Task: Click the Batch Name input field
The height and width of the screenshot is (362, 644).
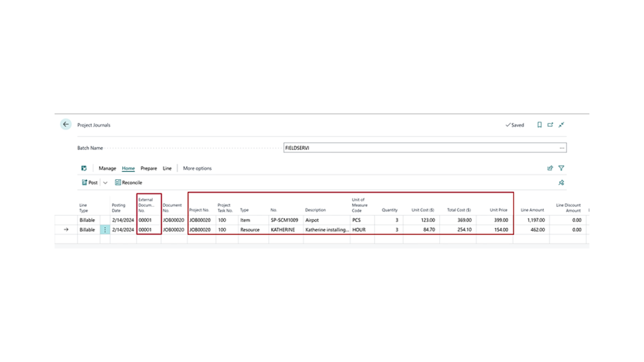Action: click(x=425, y=148)
